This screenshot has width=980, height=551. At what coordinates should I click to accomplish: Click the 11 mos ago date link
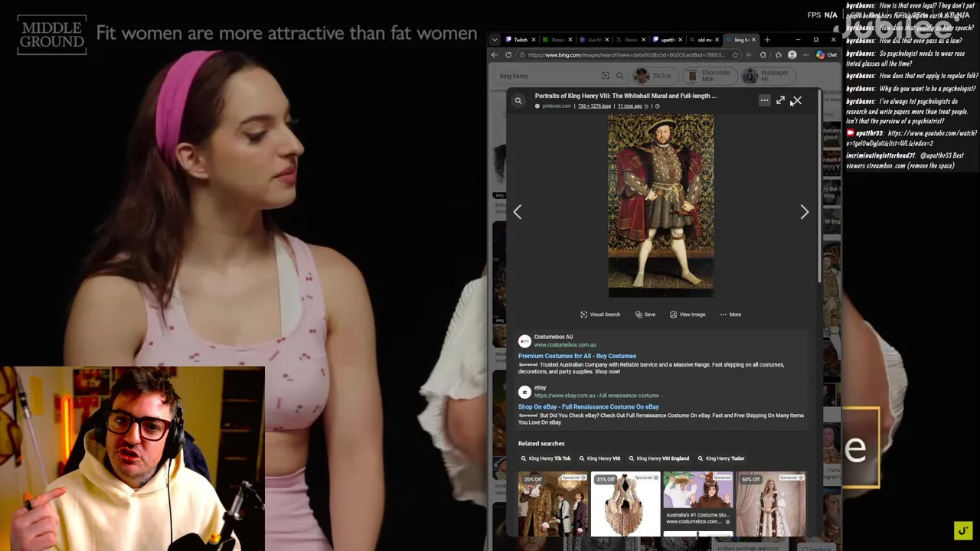point(629,106)
